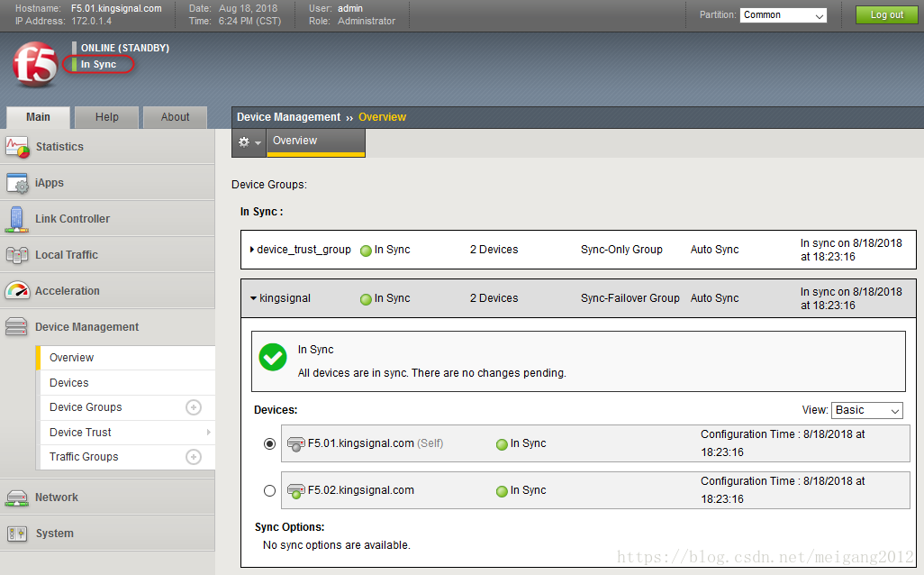Expand the Device Trust submenu arrow

tap(209, 433)
